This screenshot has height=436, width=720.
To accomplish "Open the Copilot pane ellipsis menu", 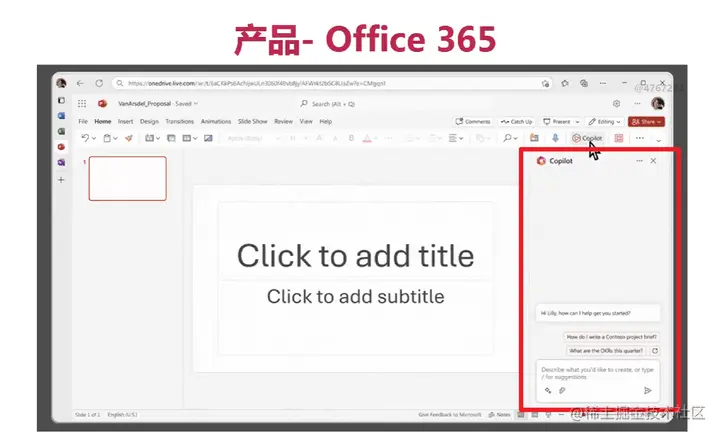I will [x=639, y=161].
